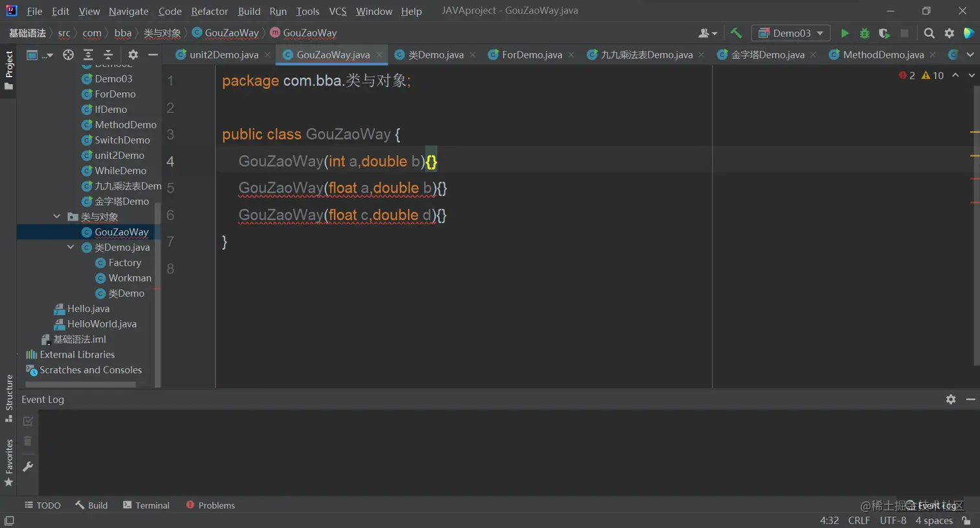
Task: Toggle the Structure tool window side tab
Action: coord(8,398)
